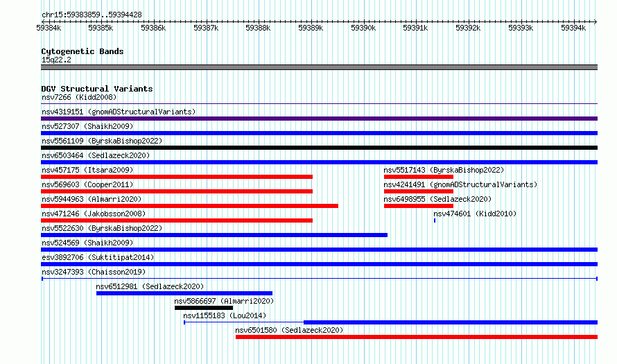
Task: Select the gray 15q22.2 cytogenetic band
Action: coord(319,67)
